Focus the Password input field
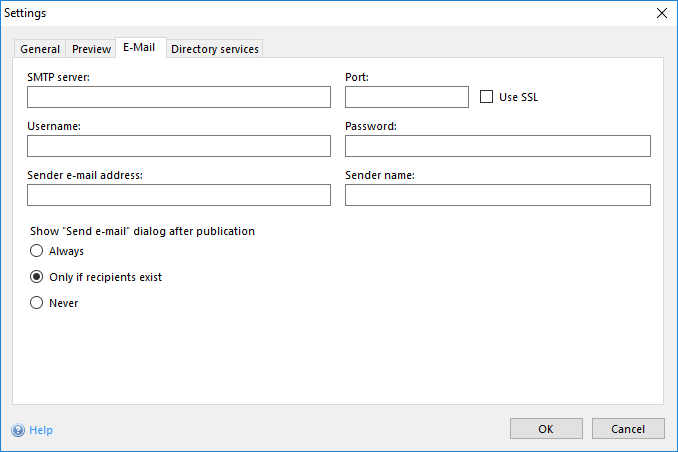Image resolution: width=678 pixels, height=452 pixels. tap(497, 146)
